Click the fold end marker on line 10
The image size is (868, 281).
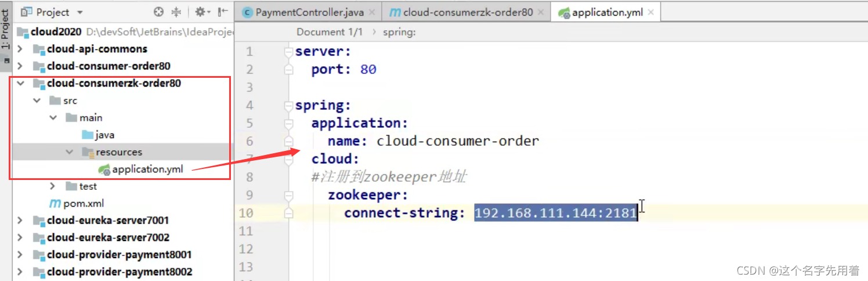(288, 213)
